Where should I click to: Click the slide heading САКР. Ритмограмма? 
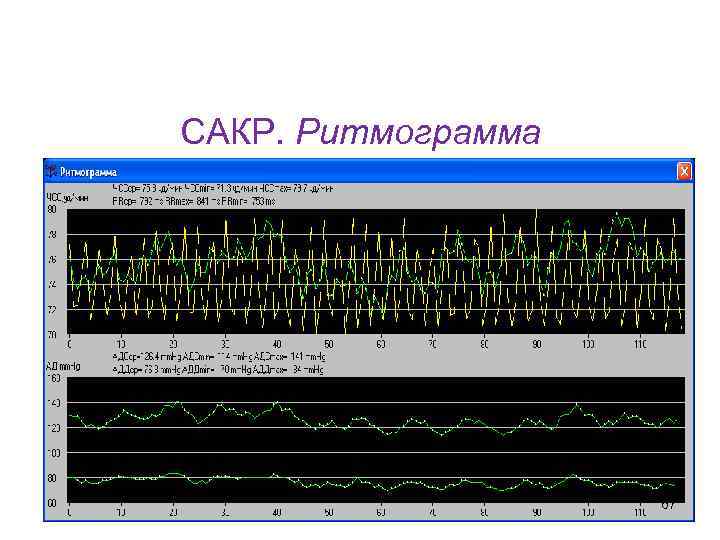(x=360, y=132)
